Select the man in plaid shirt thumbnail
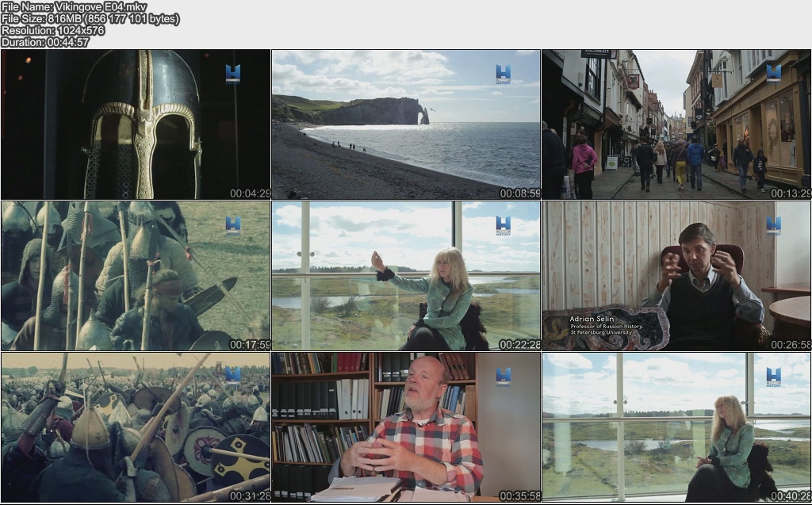This screenshot has height=505, width=812. click(405, 427)
